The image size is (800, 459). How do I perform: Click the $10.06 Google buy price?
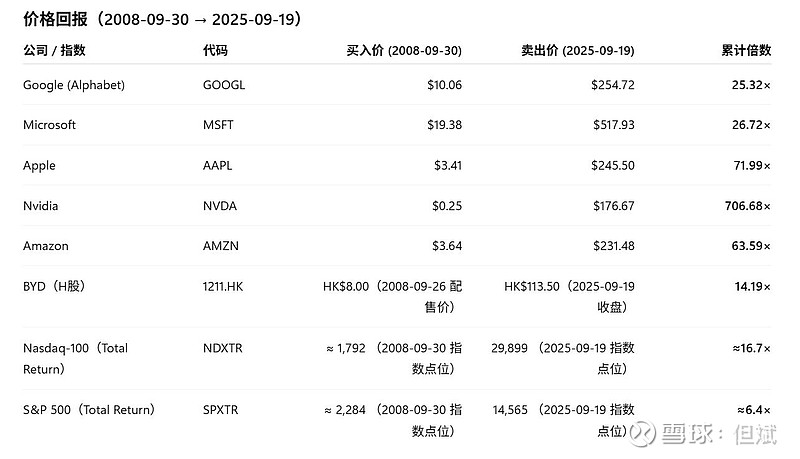click(x=444, y=85)
